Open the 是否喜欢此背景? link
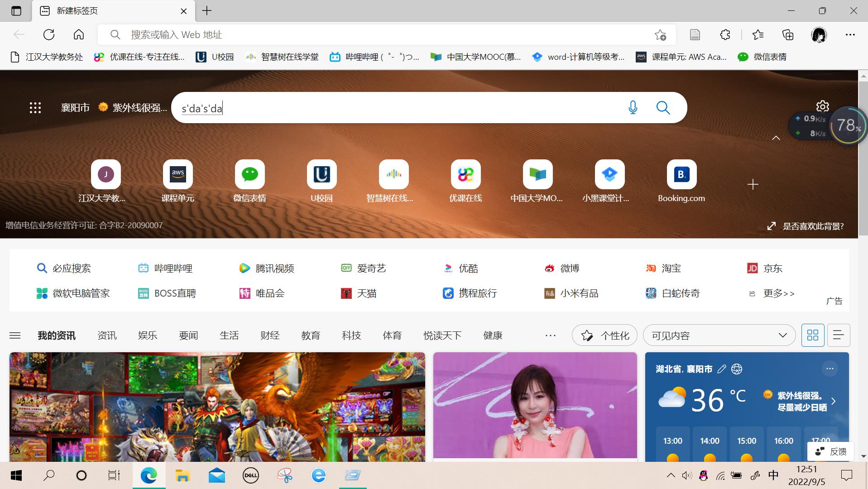868x489 pixels. coord(814,225)
